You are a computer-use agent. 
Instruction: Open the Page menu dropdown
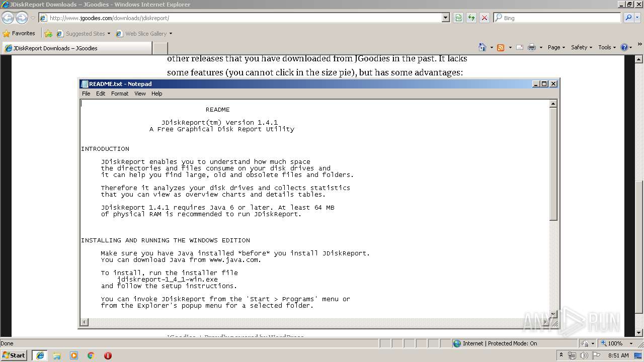point(556,47)
